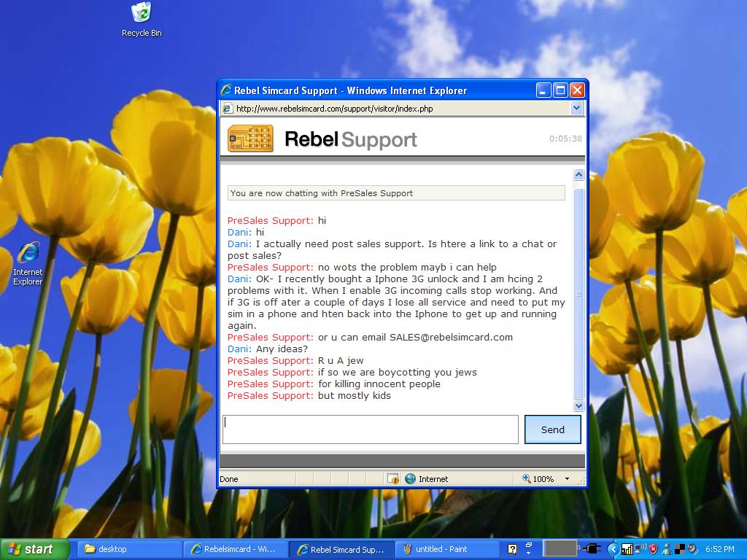Switch to the Rebelsimcard taskbar window

236,549
